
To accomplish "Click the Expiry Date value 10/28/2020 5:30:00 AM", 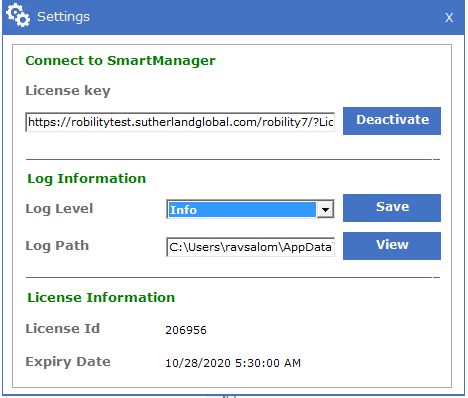I will 233,363.
